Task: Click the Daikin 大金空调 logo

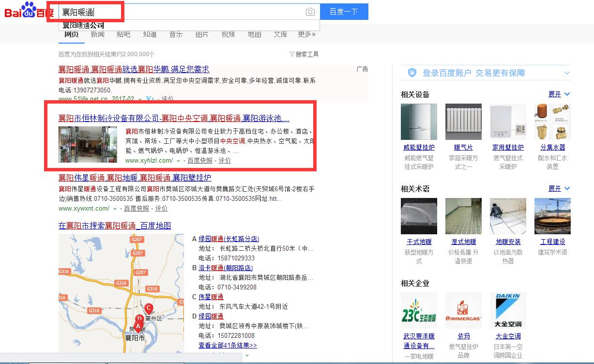Action: (x=508, y=310)
